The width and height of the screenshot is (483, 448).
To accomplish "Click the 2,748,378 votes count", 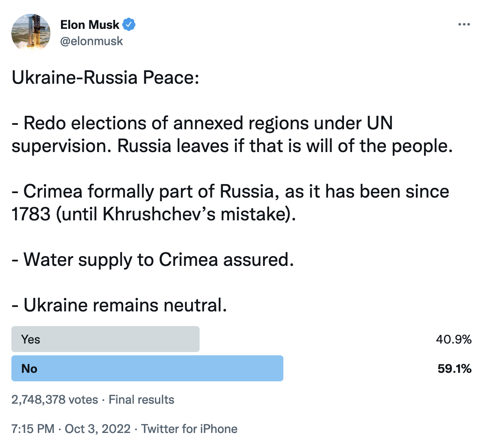I will coord(54,400).
